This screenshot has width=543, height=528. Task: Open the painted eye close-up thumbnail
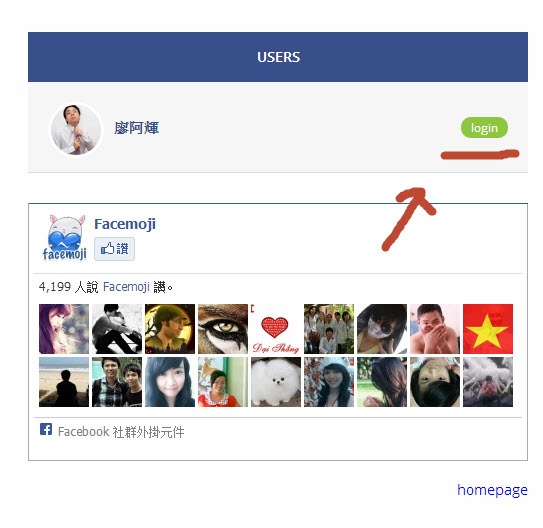(223, 329)
